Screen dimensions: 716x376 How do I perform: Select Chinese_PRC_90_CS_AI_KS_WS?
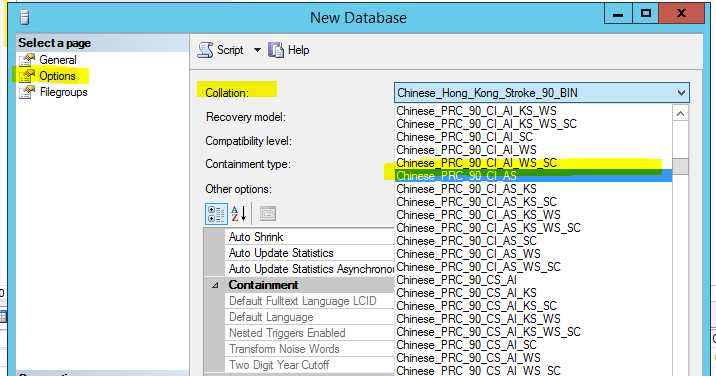click(533, 319)
